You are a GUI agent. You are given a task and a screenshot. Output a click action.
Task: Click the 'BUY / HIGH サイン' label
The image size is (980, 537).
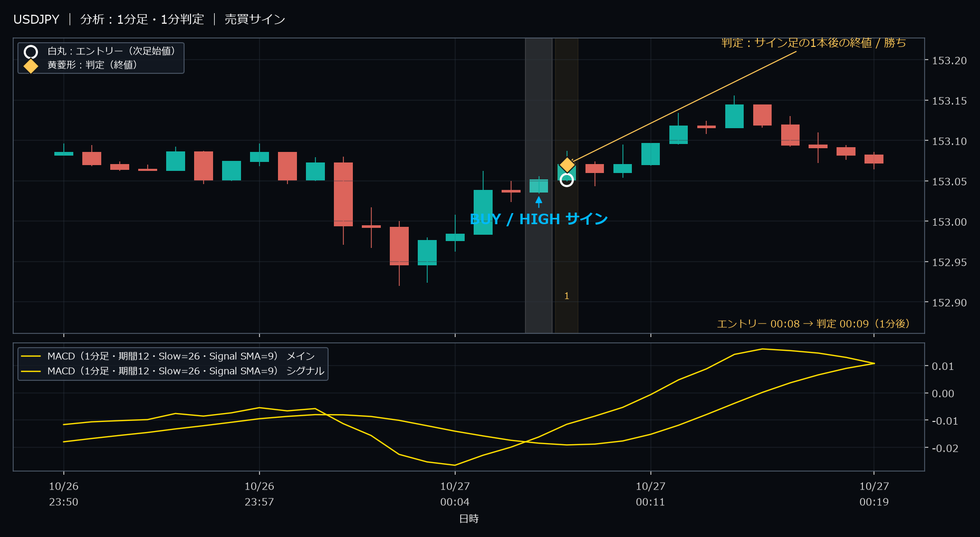coord(539,219)
